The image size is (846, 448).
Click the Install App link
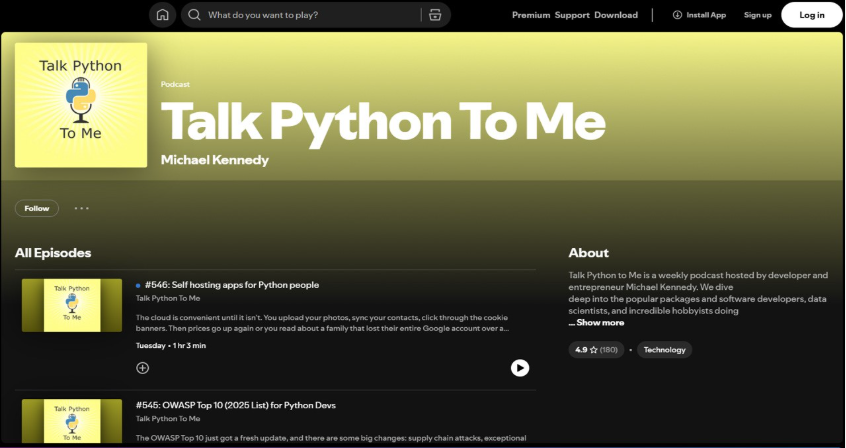[x=699, y=15]
